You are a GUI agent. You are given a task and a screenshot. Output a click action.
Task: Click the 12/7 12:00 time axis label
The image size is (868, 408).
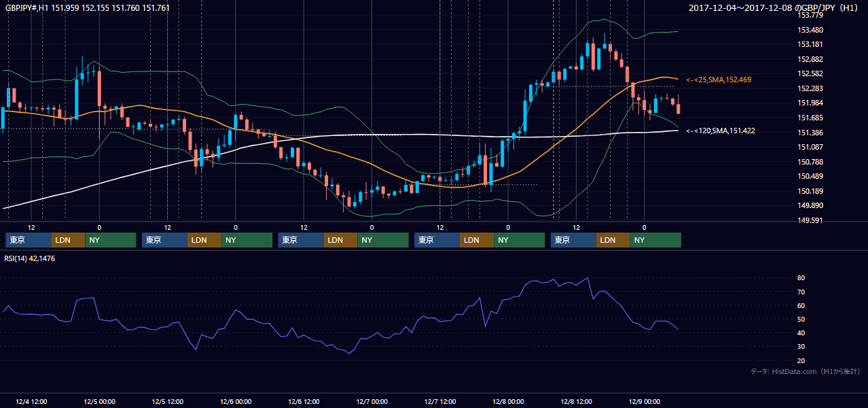point(440,401)
